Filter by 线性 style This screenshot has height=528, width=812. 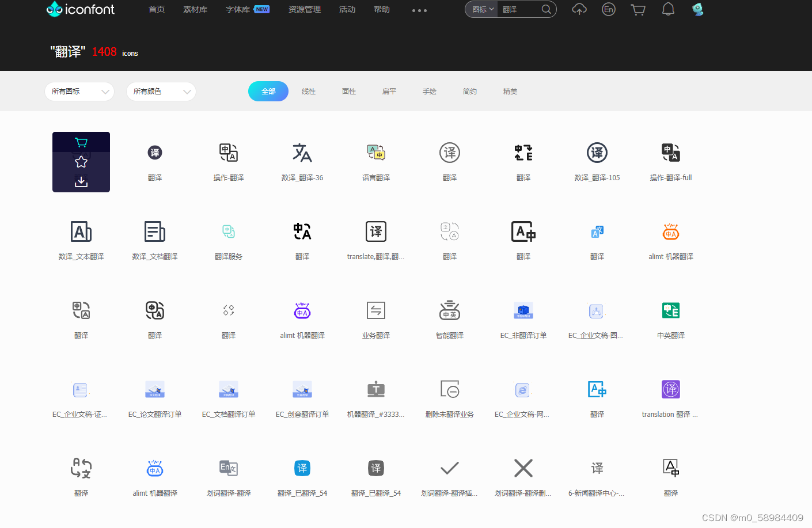pyautogui.click(x=309, y=91)
